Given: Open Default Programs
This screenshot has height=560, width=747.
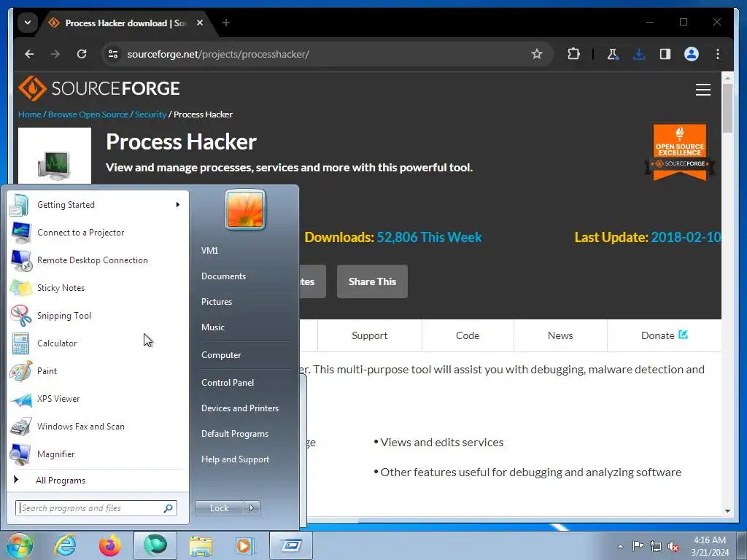Looking at the screenshot, I should [x=235, y=434].
